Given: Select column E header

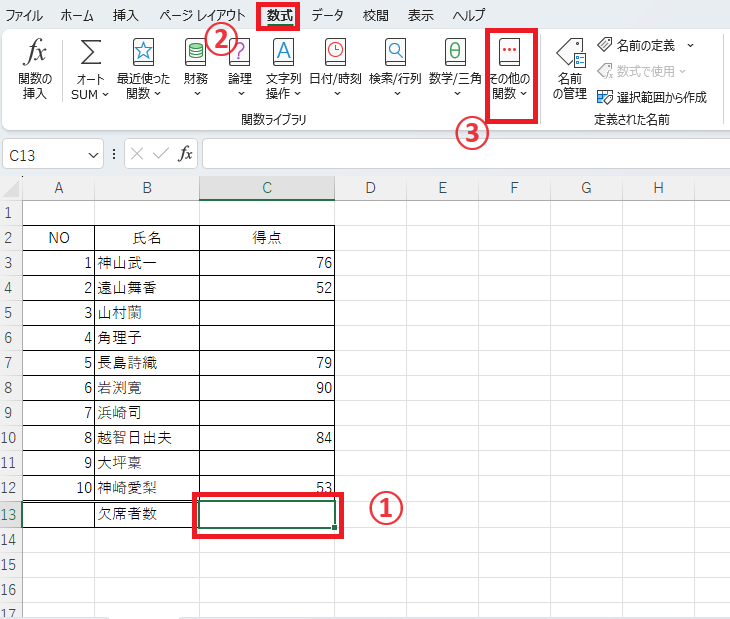Looking at the screenshot, I should point(443,188).
